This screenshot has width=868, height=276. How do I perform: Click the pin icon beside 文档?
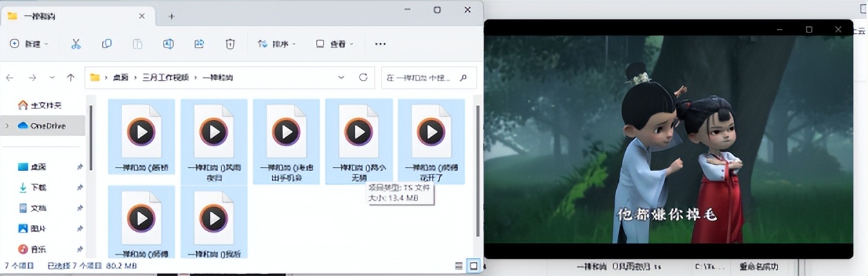pos(80,208)
